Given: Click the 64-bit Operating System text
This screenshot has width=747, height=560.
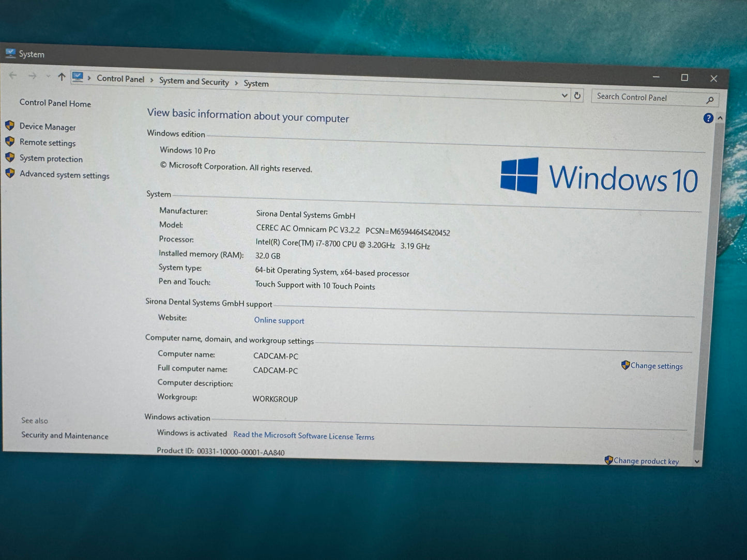Looking at the screenshot, I should click(332, 272).
